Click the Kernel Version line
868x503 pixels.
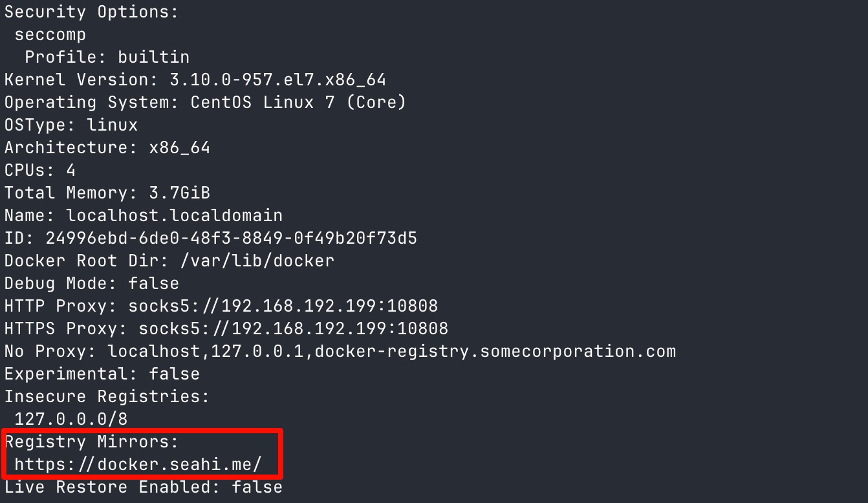[x=195, y=80]
